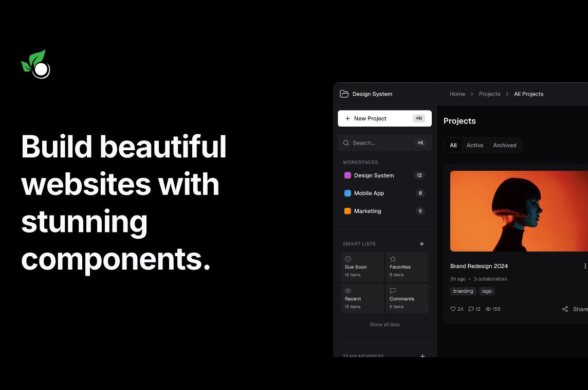The height and width of the screenshot is (390, 588).
Task: Open project comments icon showing 12
Action: (471, 309)
